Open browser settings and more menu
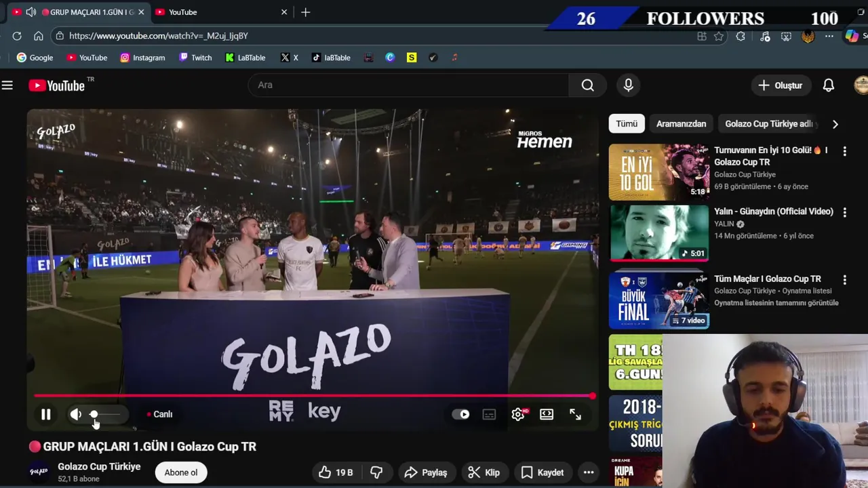 click(829, 37)
